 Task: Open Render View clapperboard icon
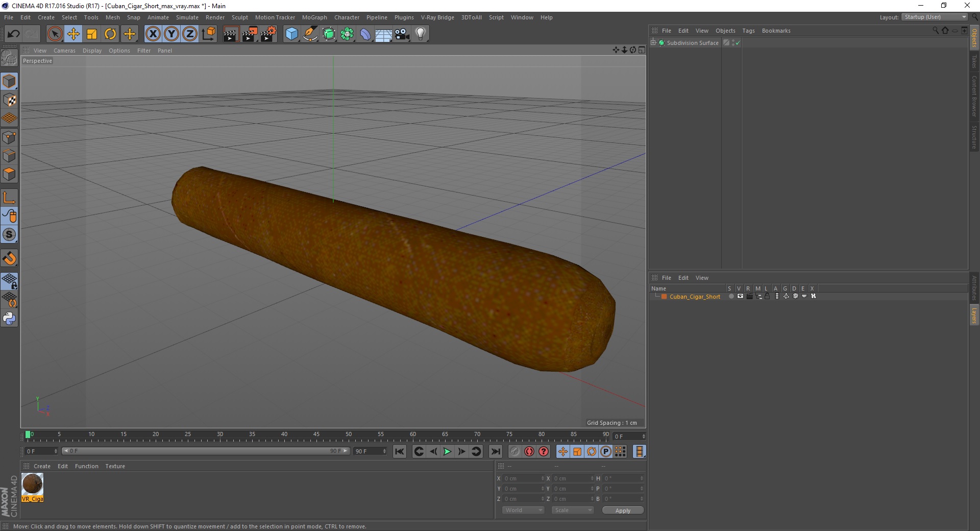[231, 34]
